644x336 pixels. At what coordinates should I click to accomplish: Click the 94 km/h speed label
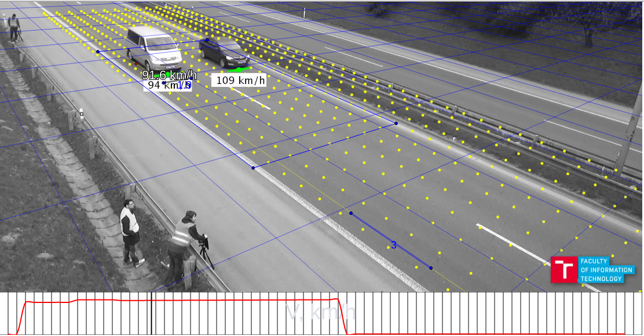click(167, 85)
